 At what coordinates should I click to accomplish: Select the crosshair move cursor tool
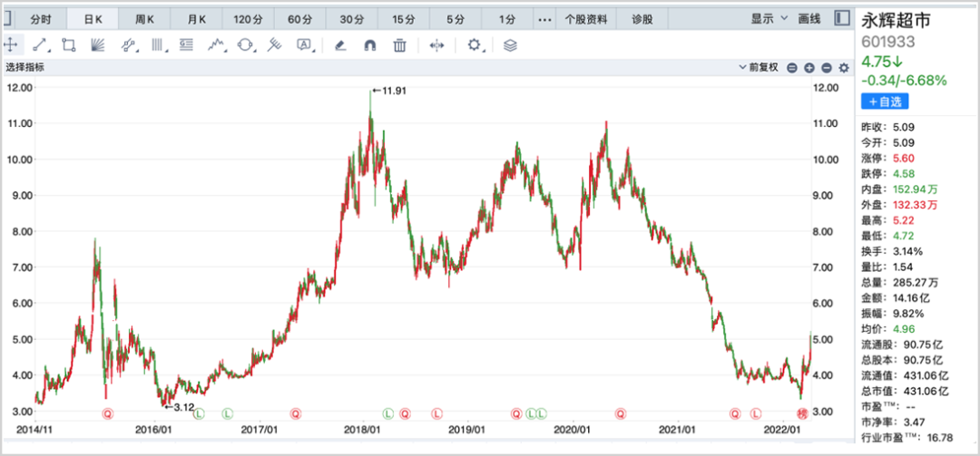12,44
